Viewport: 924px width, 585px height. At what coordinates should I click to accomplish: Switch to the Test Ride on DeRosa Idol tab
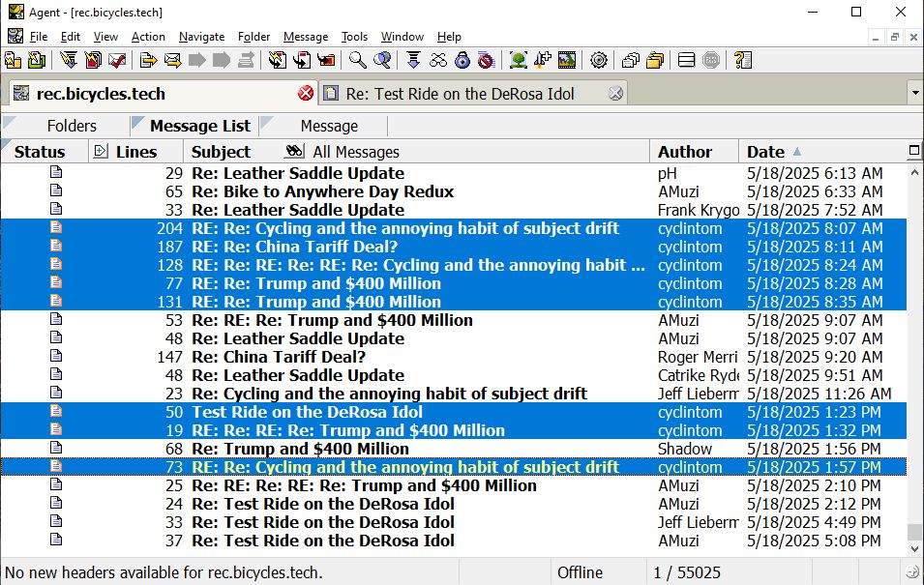460,94
